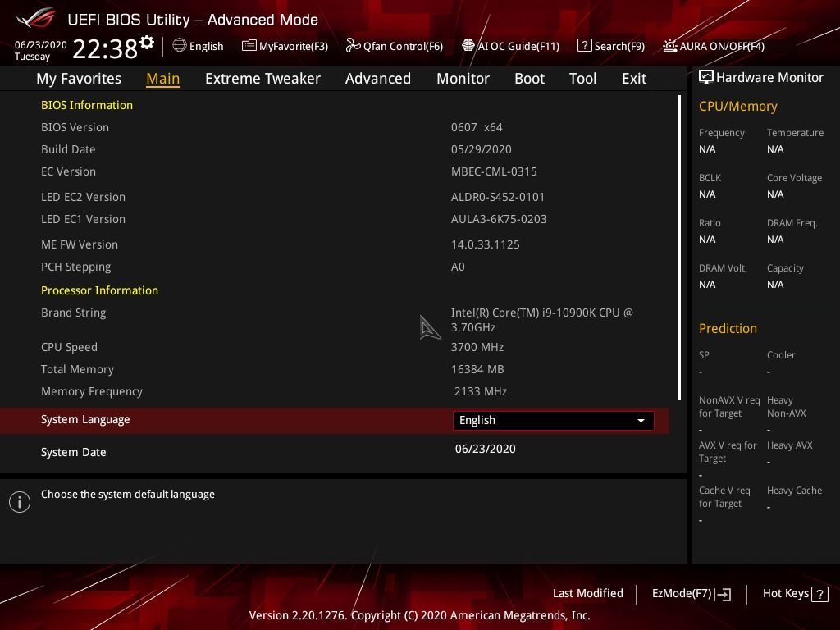Click AURA ON/OFF(F4) label

tap(722, 46)
